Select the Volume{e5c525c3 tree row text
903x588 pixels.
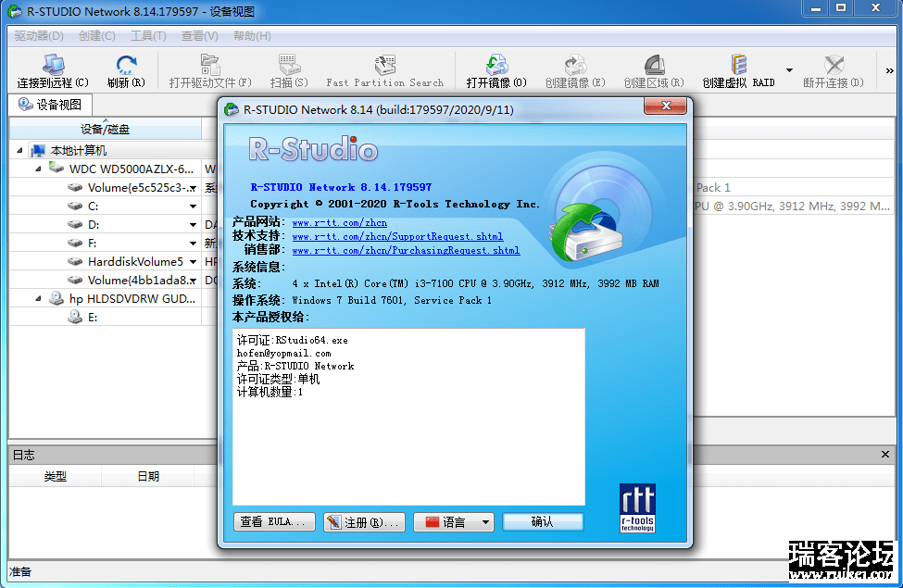137,188
